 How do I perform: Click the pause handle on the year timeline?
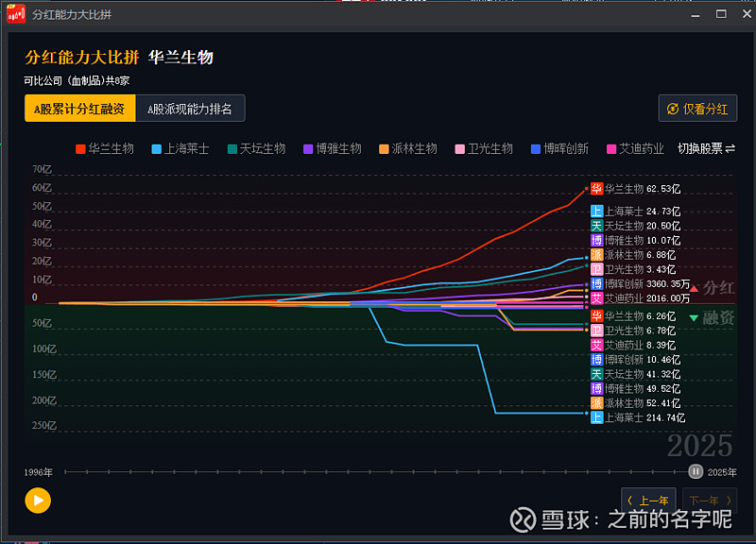click(695, 471)
